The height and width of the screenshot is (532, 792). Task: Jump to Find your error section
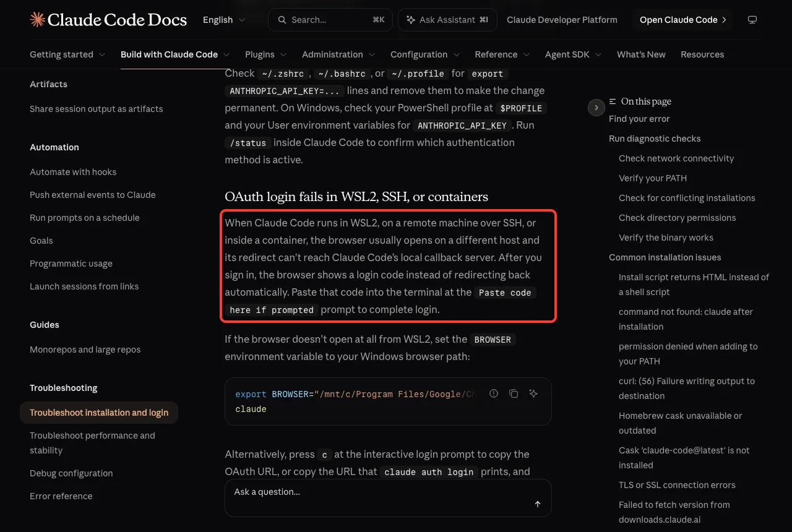coord(639,119)
